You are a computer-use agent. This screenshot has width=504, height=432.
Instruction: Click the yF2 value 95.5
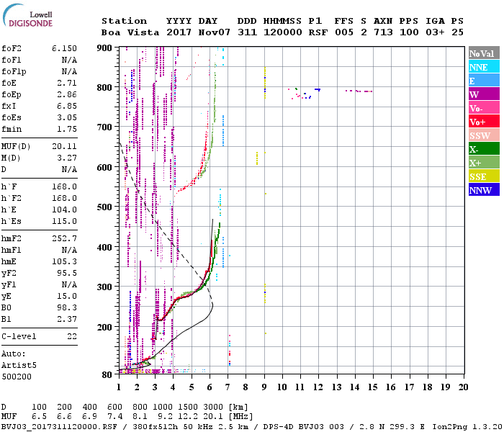[67, 273]
